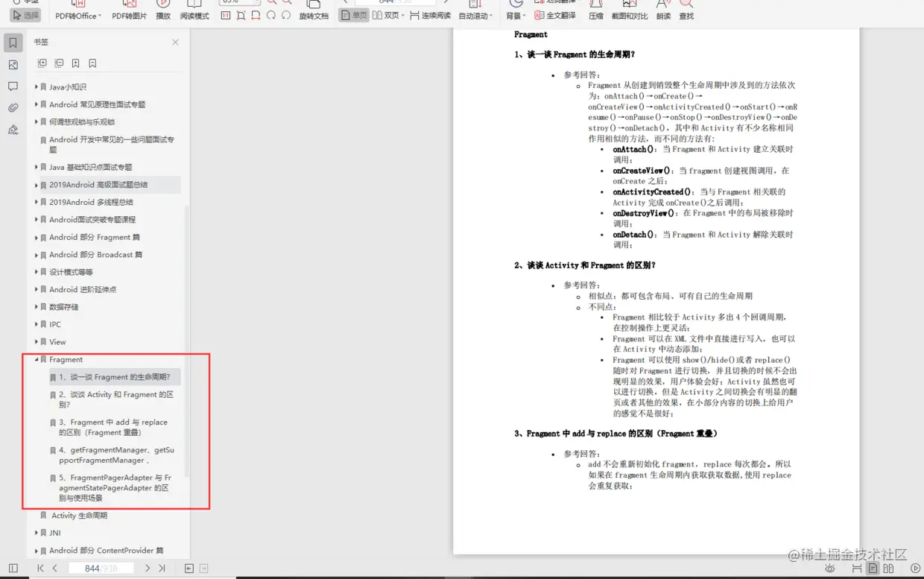
Task: Expand the IPC bookmark node
Action: [36, 324]
